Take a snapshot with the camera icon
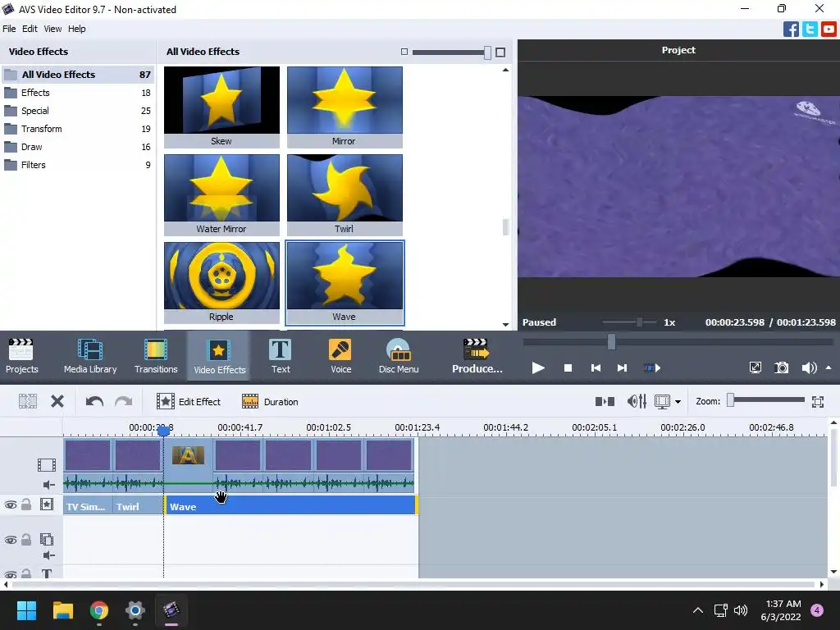This screenshot has height=630, width=840. 782,367
